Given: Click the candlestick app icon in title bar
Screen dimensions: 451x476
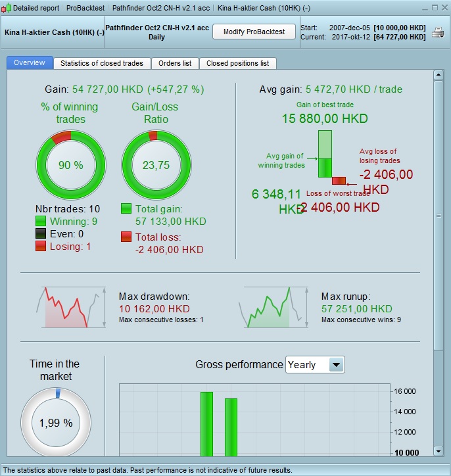Looking at the screenshot, I should point(6,8).
